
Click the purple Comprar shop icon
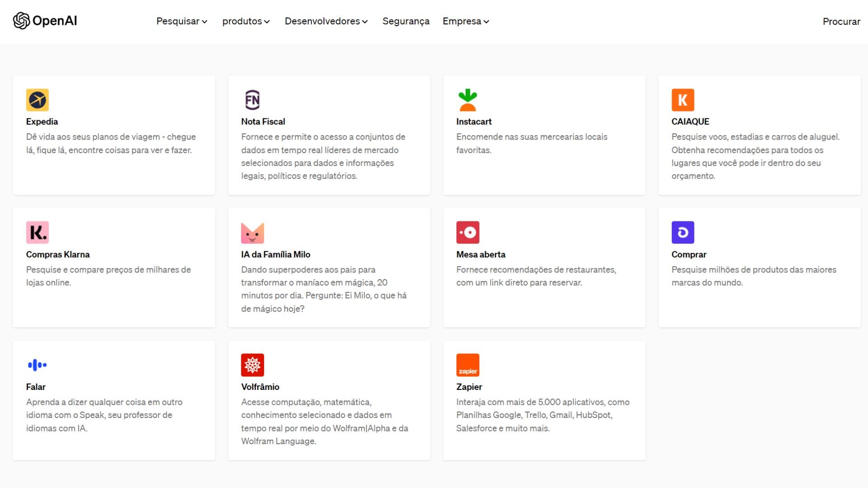683,232
